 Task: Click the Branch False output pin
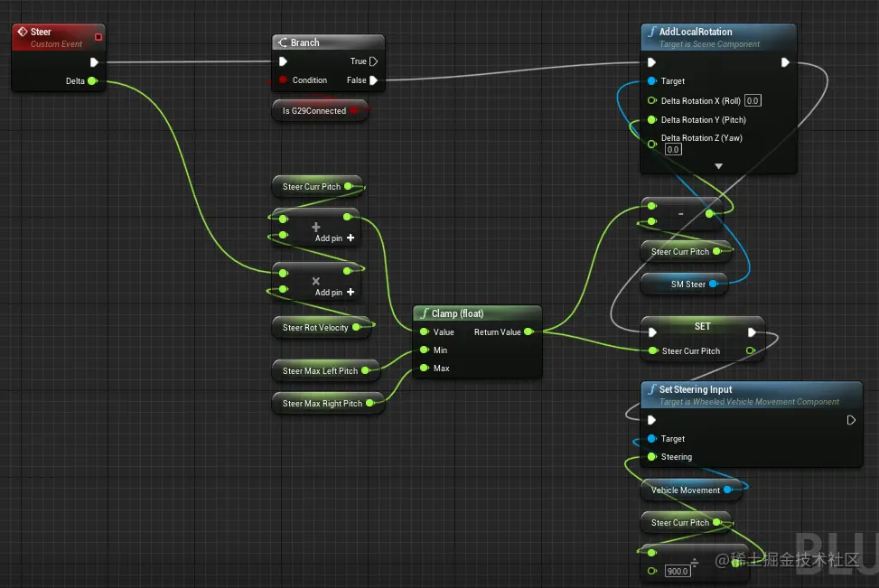click(x=373, y=80)
